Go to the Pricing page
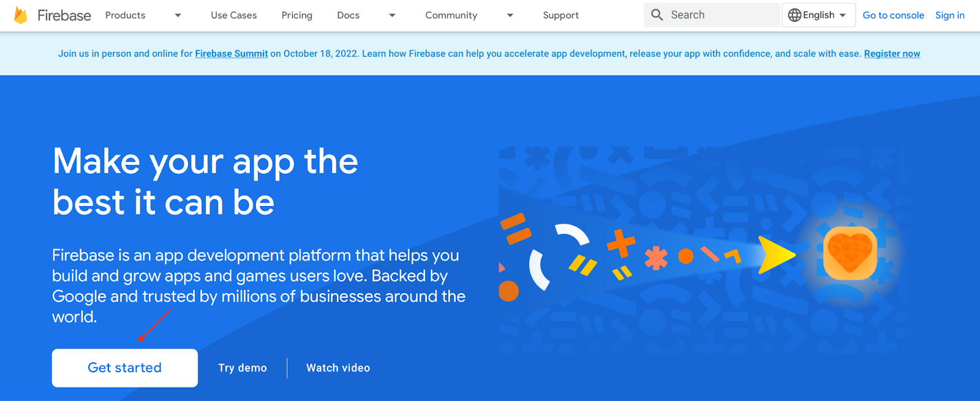Screen dimensions: 980x401 297,15
